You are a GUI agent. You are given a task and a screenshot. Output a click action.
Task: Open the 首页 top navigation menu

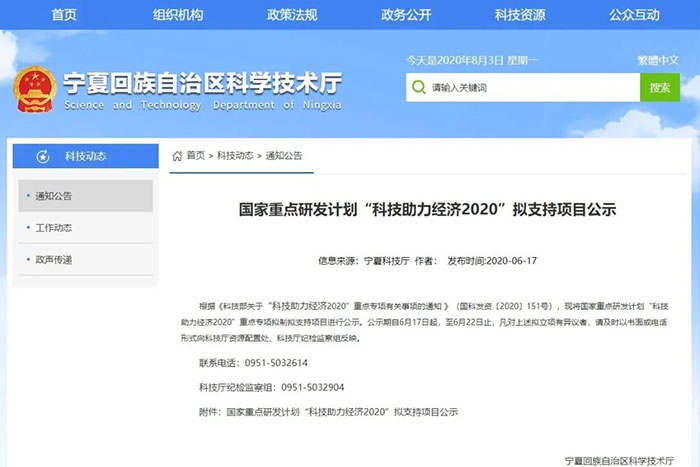coord(63,14)
